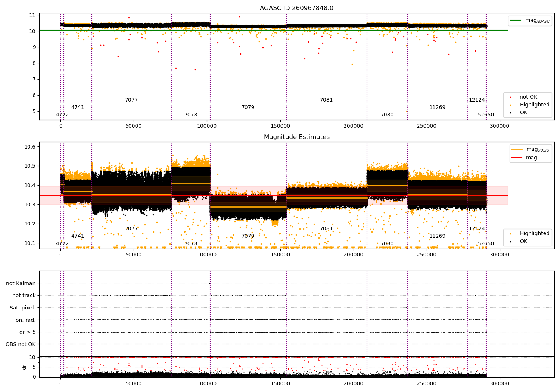Click obsid label 7079 in the top plot
This screenshot has height=392, width=560.
point(248,108)
